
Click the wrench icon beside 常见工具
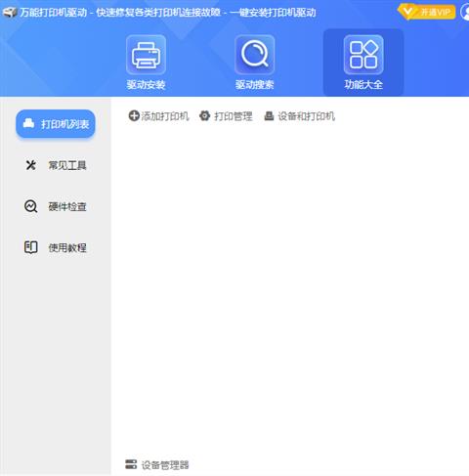point(31,165)
